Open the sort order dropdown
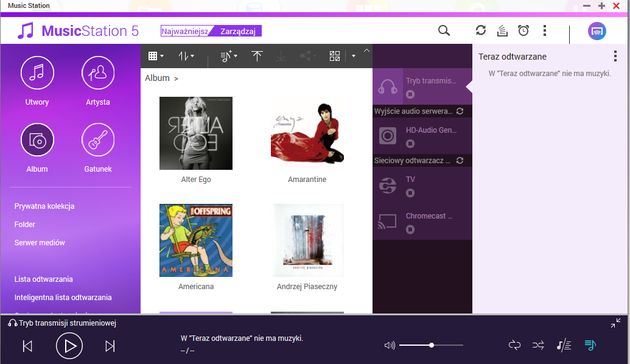 [x=186, y=56]
